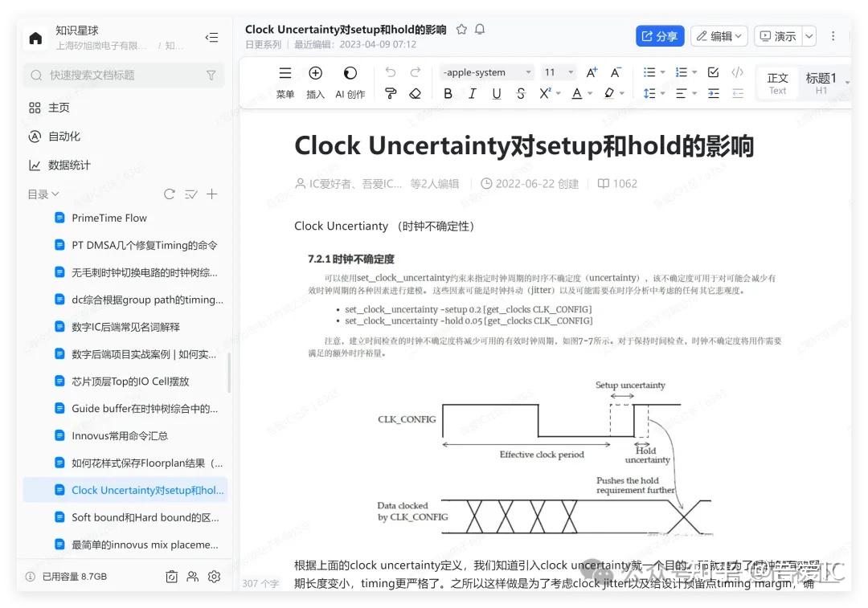Image resolution: width=868 pixels, height=608 pixels.
Task: Open the highlight color picker
Action: coord(614,94)
